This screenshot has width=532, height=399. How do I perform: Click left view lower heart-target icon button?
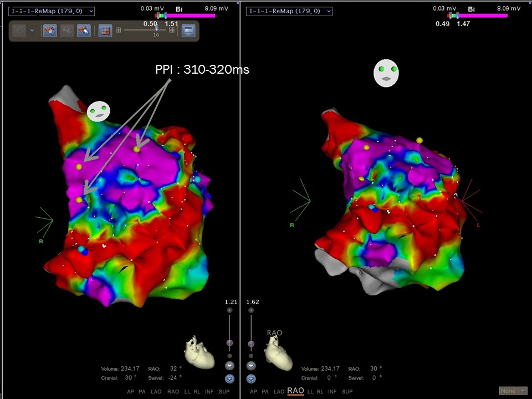[229, 378]
